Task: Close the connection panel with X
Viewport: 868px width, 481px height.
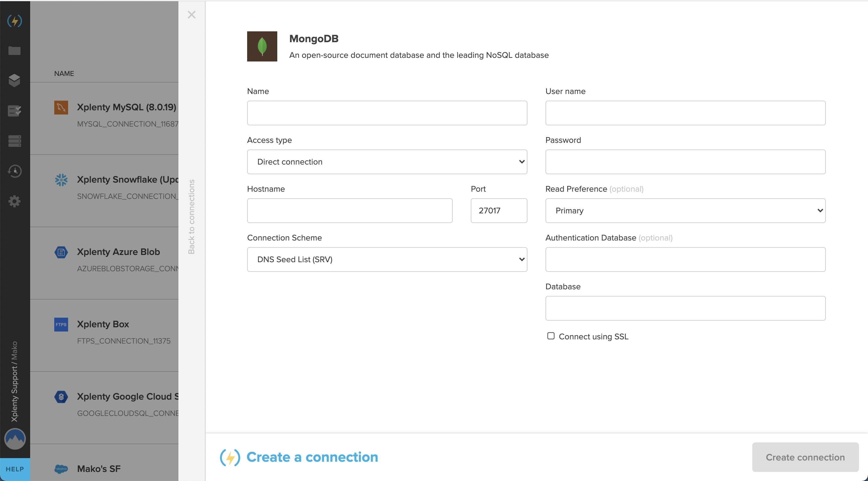Action: [x=191, y=14]
